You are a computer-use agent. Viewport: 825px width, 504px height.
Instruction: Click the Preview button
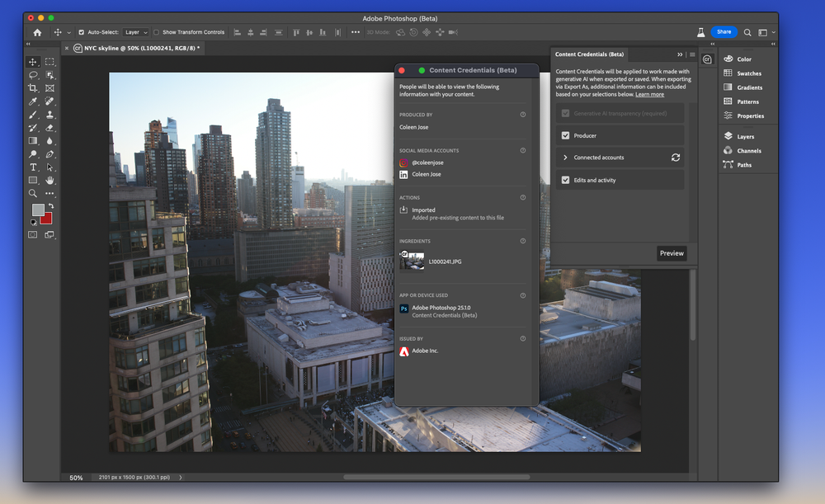tap(672, 253)
